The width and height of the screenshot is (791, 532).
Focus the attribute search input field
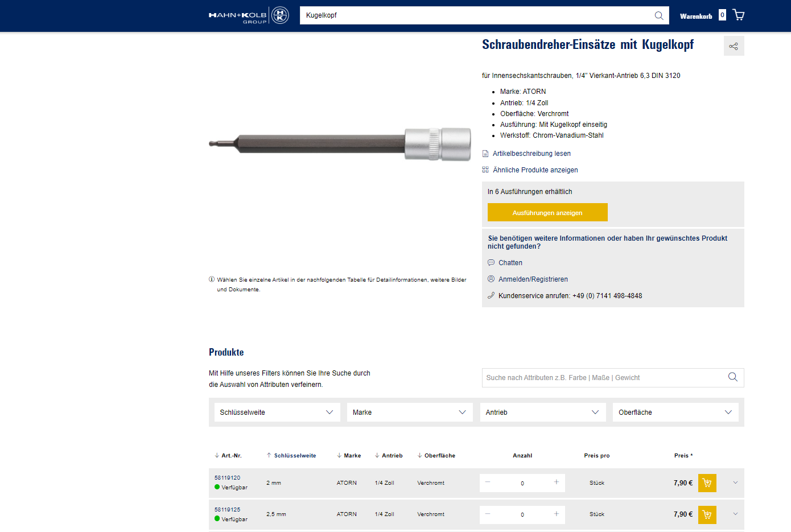[603, 378]
